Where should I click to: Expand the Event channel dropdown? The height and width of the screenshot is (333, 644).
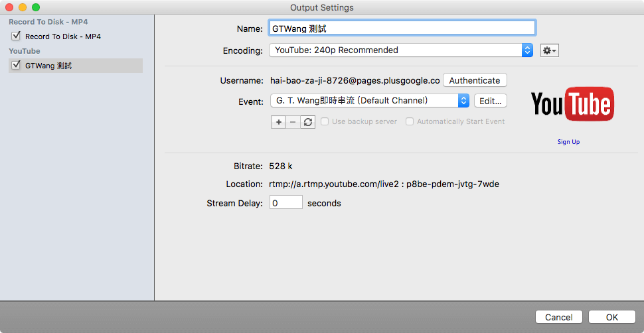point(370,101)
